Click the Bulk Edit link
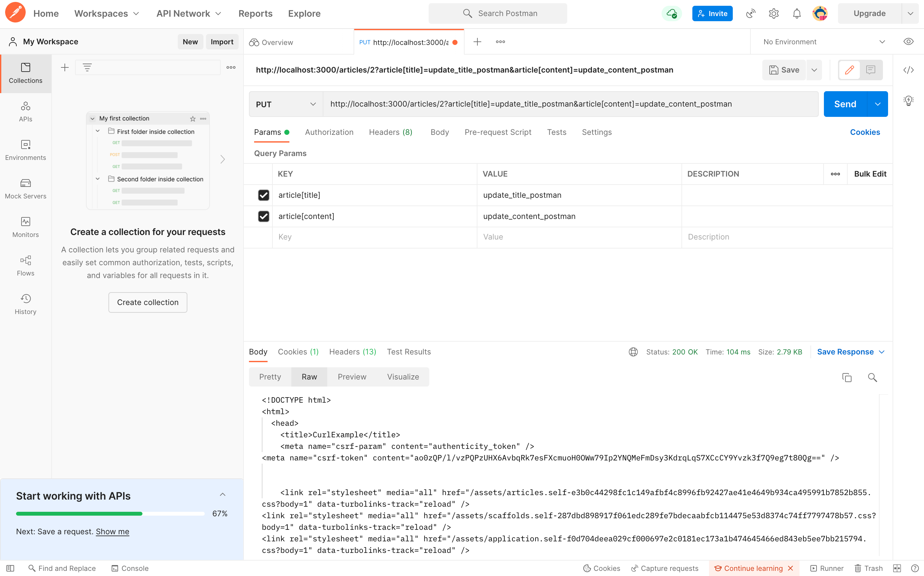The image size is (924, 576). pos(870,174)
